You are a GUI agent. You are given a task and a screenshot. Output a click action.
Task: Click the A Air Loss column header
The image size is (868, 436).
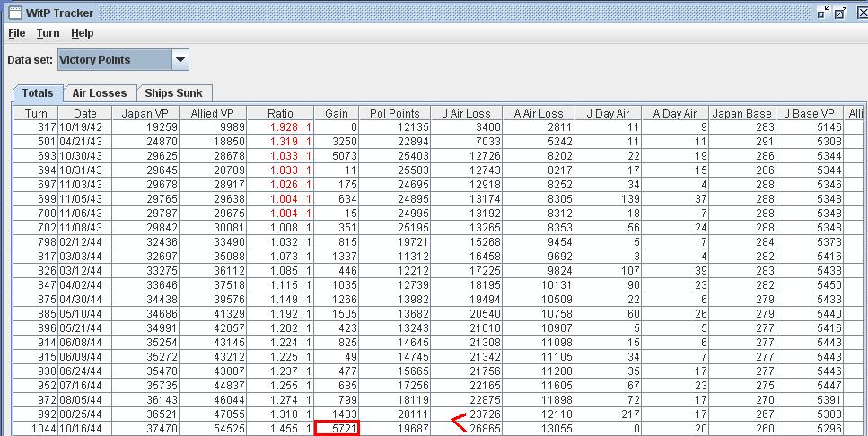tap(538, 113)
